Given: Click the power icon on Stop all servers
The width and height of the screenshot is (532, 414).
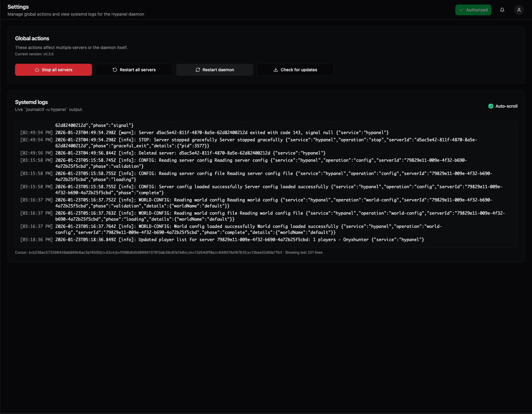Looking at the screenshot, I should point(37,70).
